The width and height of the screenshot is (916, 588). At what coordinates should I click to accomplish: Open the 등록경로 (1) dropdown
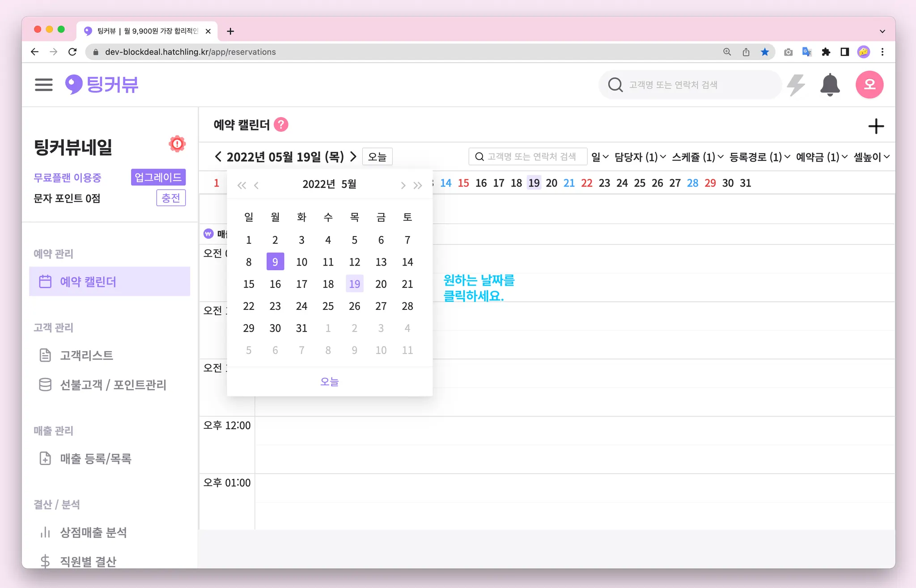759,157
